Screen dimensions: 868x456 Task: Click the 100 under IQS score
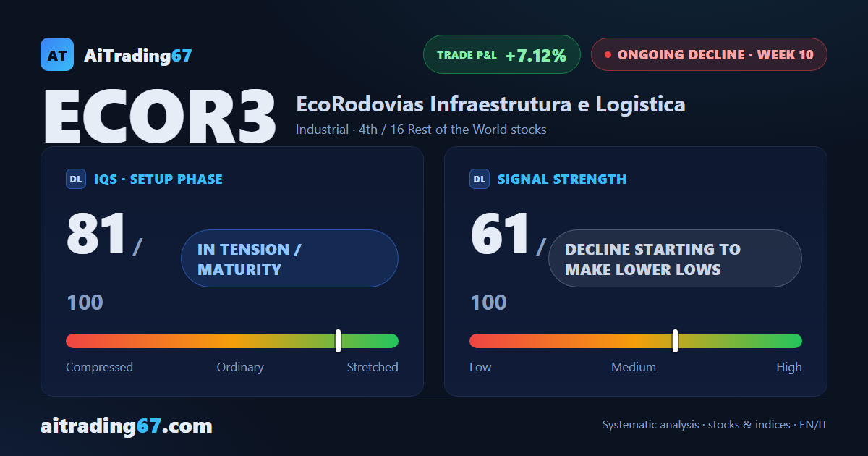pyautogui.click(x=85, y=303)
